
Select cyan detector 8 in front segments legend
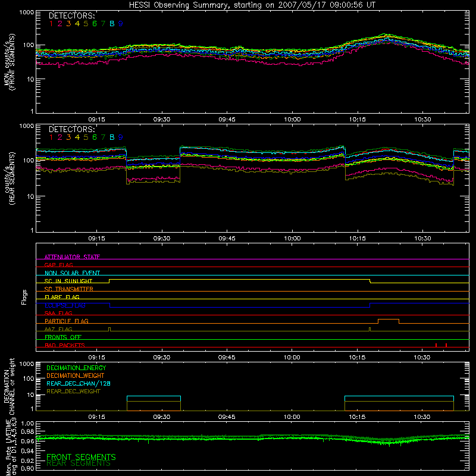112,24
